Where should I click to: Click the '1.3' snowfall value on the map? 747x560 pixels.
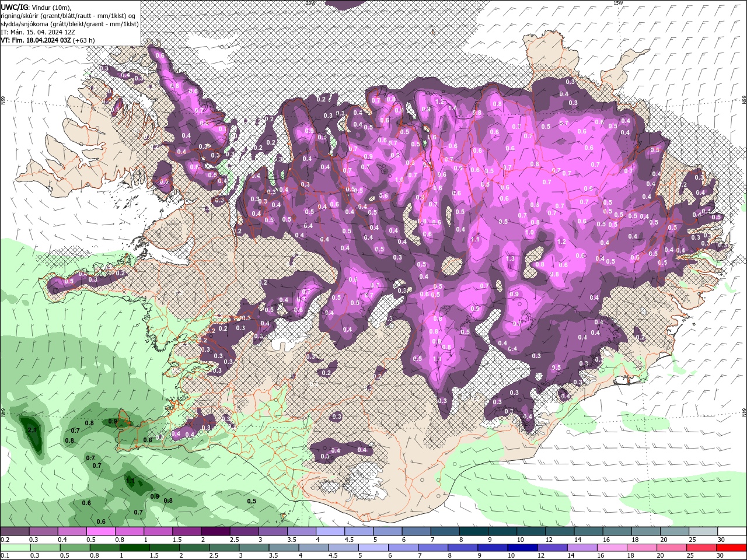510,258
